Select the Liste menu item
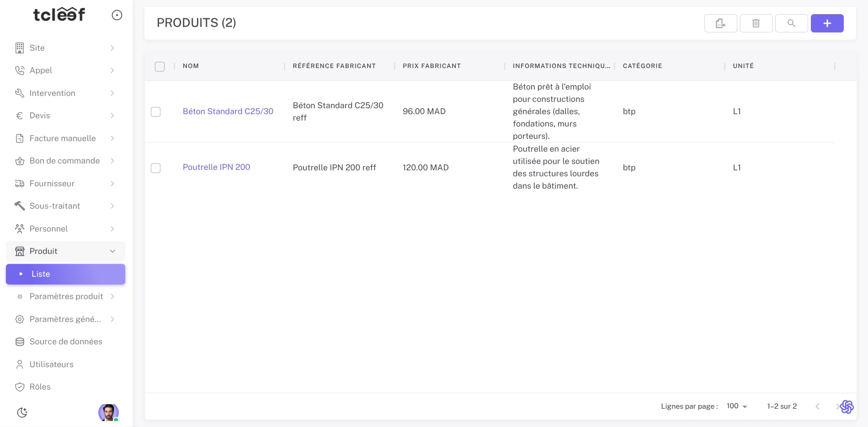 65,274
